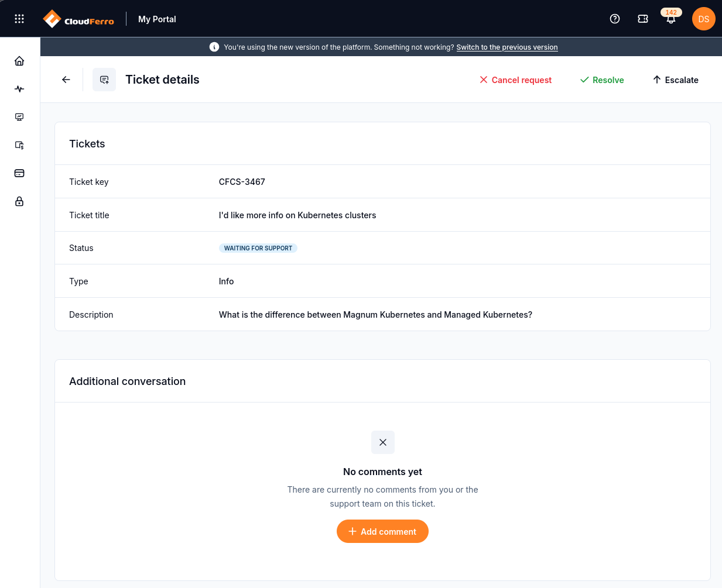Go to Home in sidebar
The height and width of the screenshot is (588, 722).
(19, 61)
